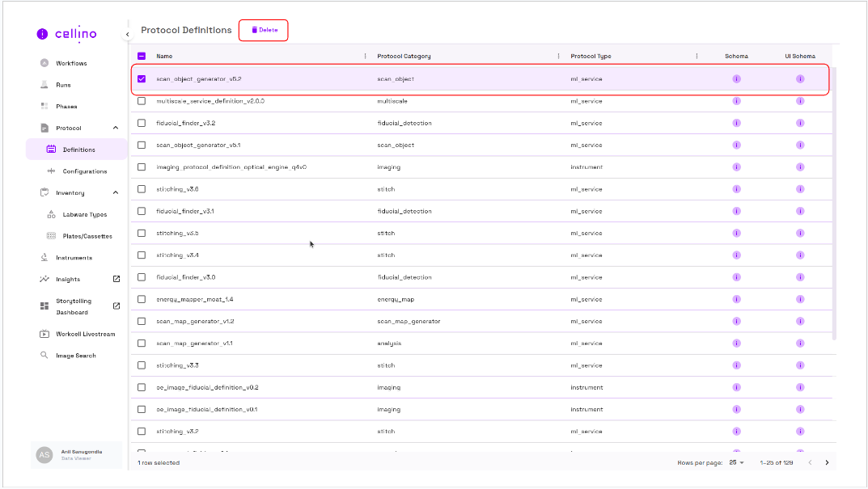Collapse the Inventory section chevron
This screenshot has height=489, width=868.
coord(116,192)
